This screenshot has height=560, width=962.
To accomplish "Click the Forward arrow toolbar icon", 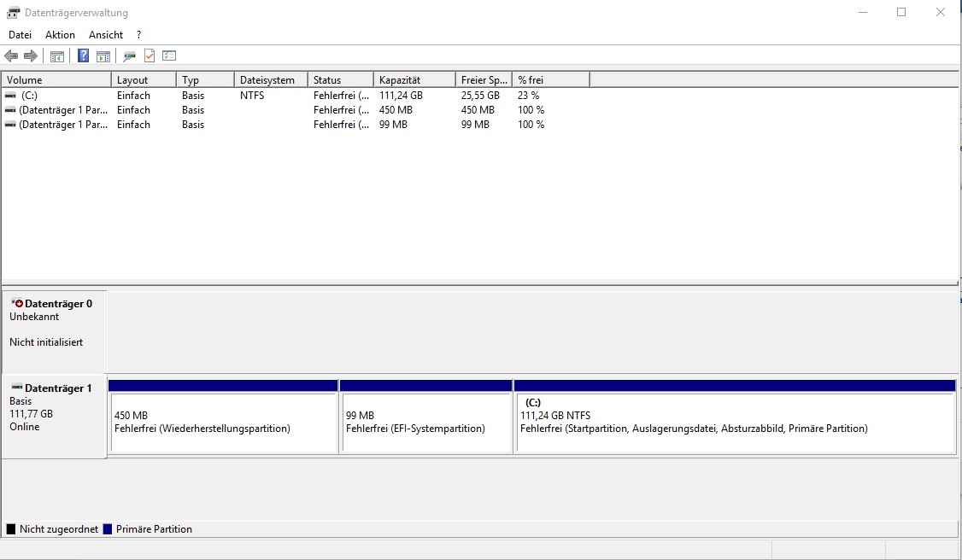I will [x=30, y=55].
